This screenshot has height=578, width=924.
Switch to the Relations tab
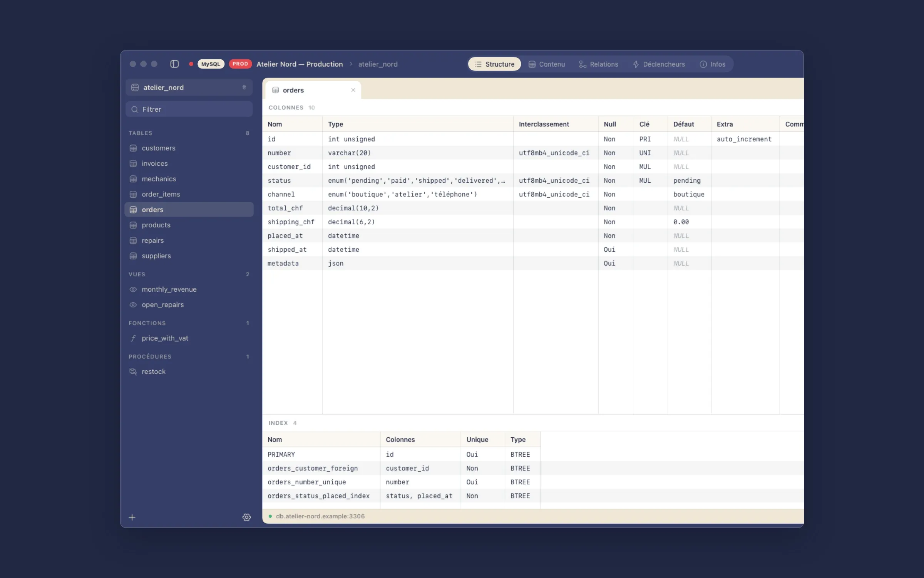(x=598, y=64)
